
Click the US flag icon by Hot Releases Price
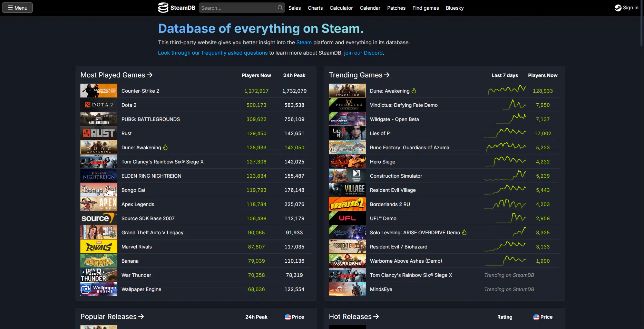[536, 317]
